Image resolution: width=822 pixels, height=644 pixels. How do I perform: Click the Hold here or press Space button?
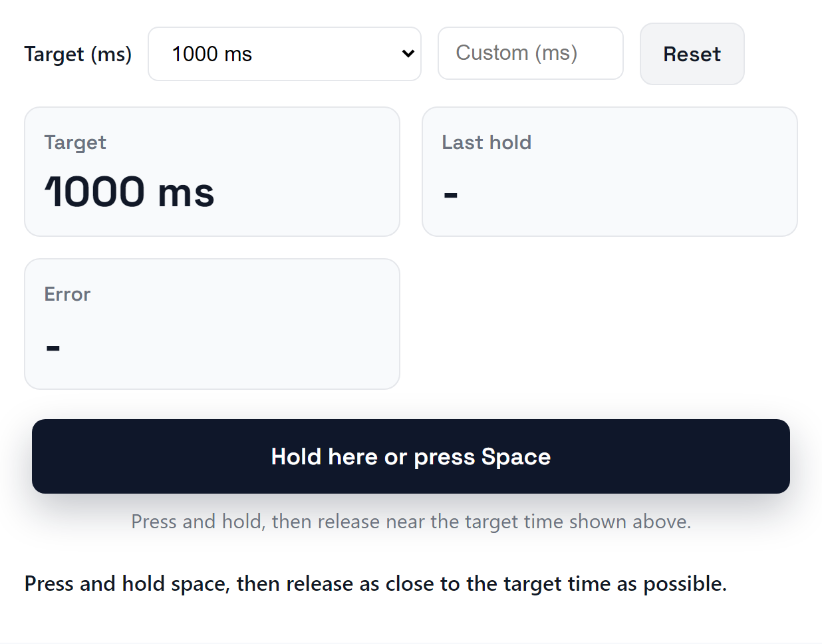click(410, 456)
